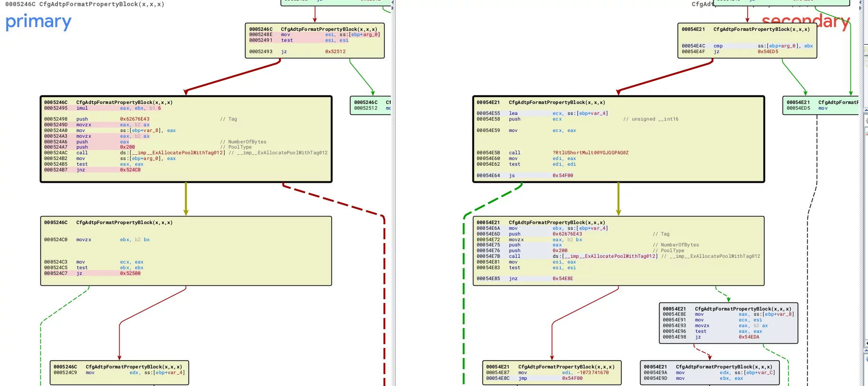The height and width of the screenshot is (386, 868).
Task: Click call ?RtlUShortMult line at 00054E5B
Action: (553, 153)
